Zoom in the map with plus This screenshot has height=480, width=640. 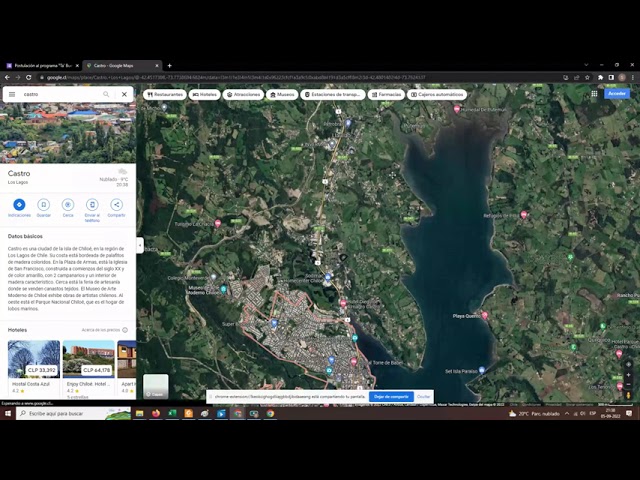[629, 375]
